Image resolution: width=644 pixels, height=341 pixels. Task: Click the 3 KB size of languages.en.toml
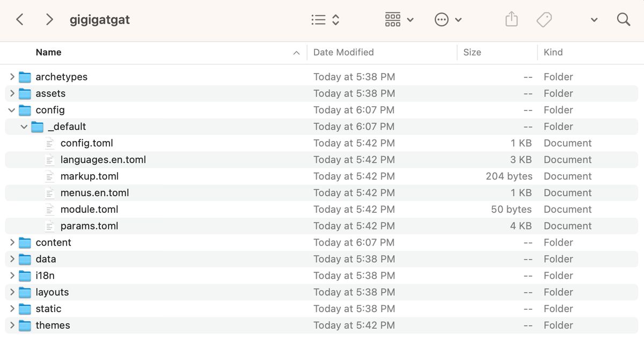click(x=521, y=160)
